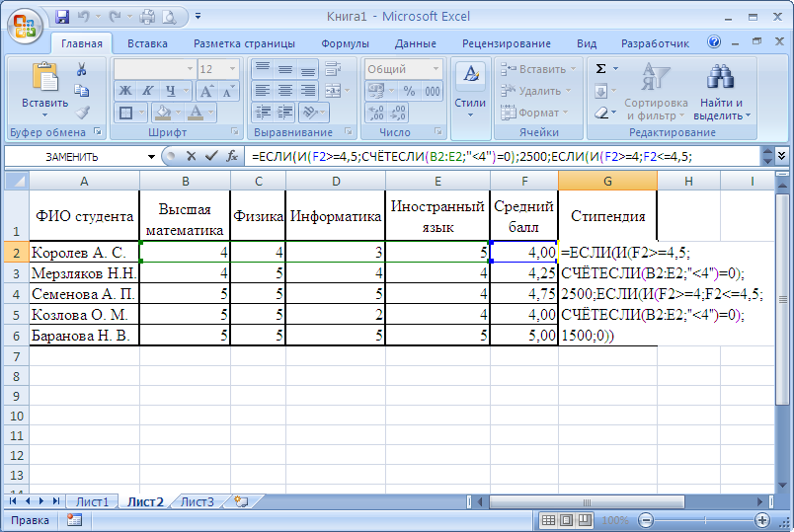
Task: Increase indent in alignment group
Action: [x=285, y=113]
